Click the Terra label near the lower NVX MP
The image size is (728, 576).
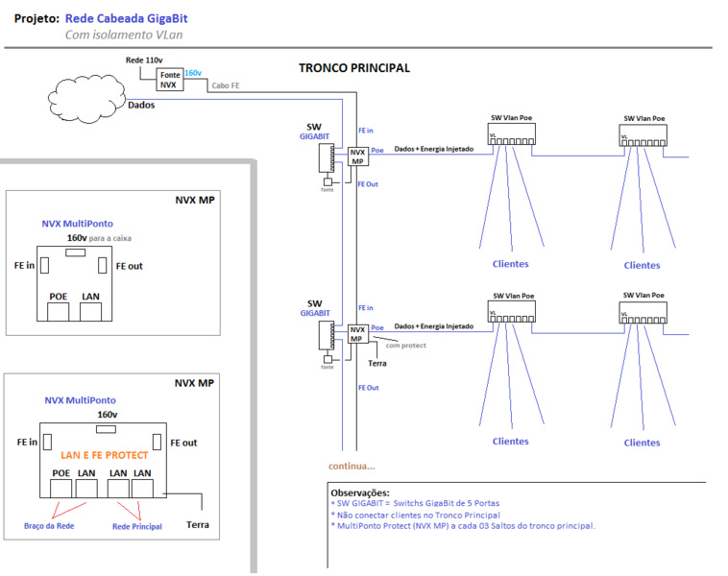point(377,364)
